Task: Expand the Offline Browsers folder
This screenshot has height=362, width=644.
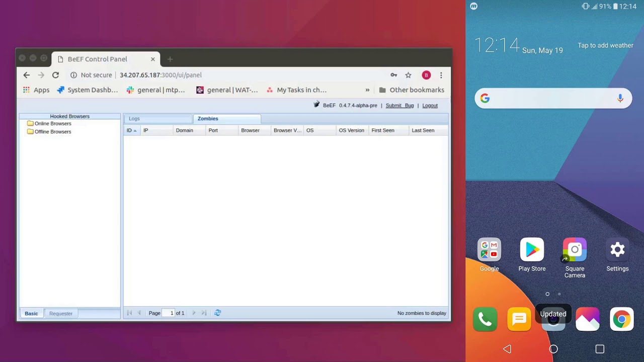Action: [49, 132]
